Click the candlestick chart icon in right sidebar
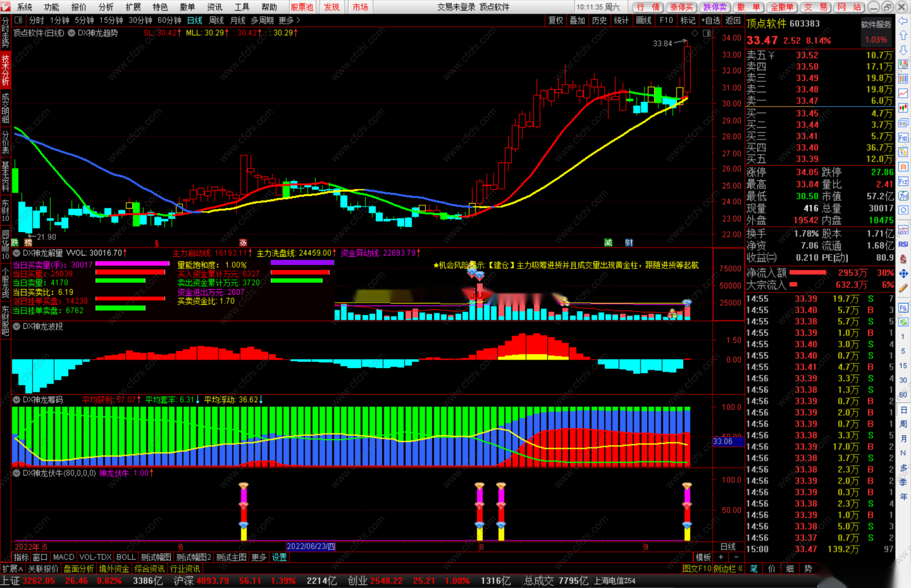911x588 pixels. 903,108
